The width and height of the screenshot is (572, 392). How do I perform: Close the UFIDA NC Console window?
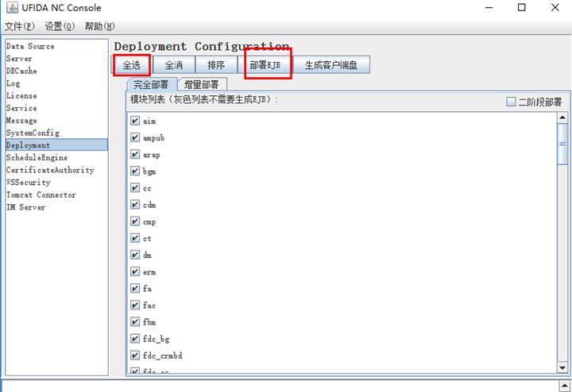pos(555,7)
